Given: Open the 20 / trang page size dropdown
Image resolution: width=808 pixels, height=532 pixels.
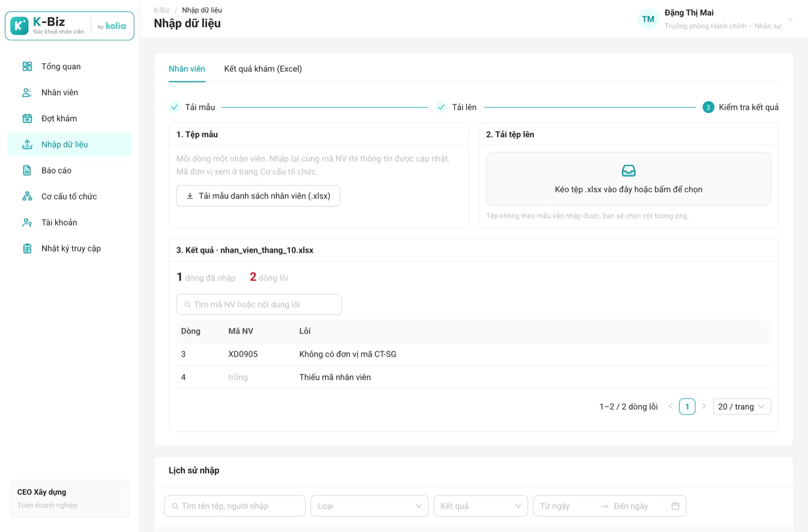Looking at the screenshot, I should 742,407.
